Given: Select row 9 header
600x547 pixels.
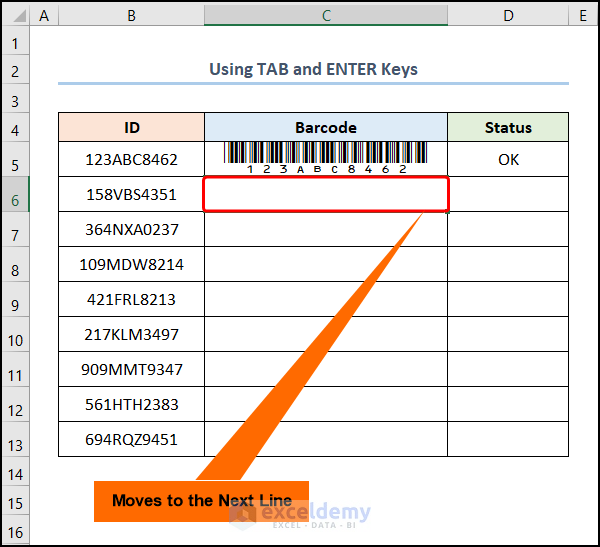Looking at the screenshot, I should 15,299.
